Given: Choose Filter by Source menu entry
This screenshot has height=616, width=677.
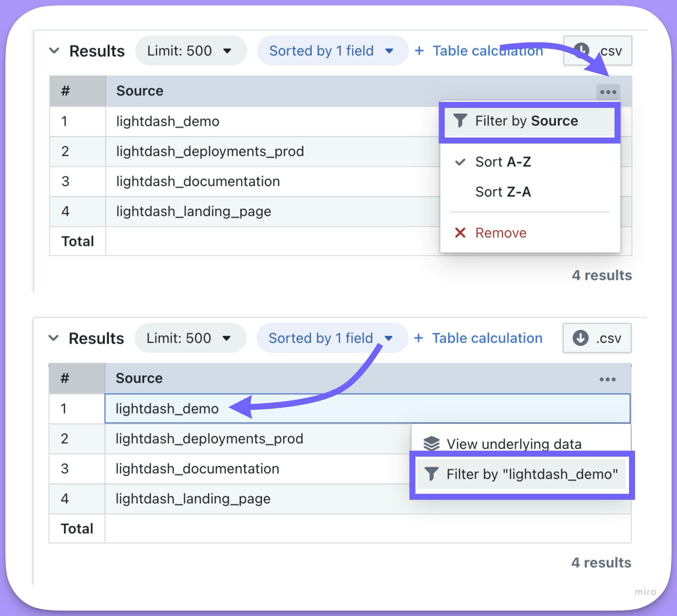Looking at the screenshot, I should (526, 121).
